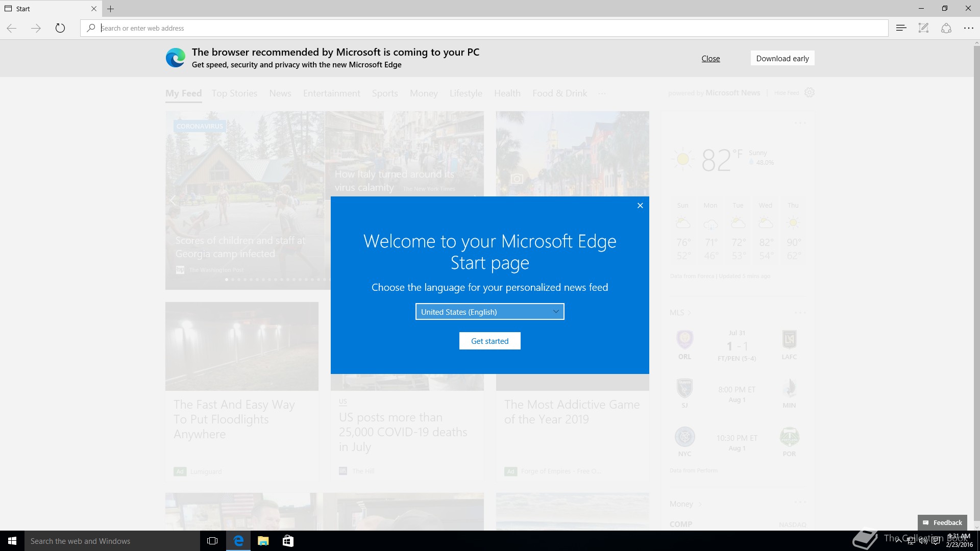Open the Floodlights ad article
Screen dimensions: 980x551
[234, 419]
